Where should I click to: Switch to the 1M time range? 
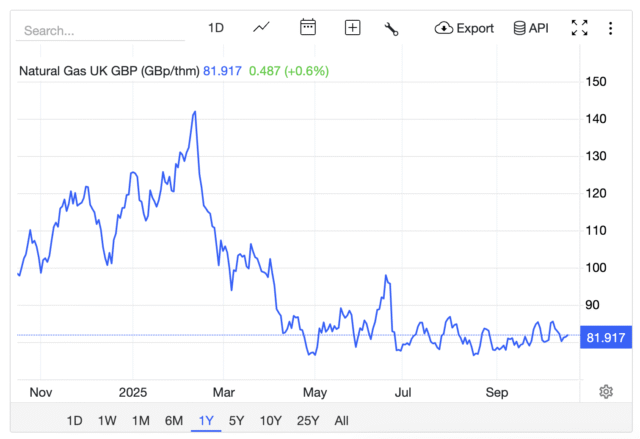click(x=140, y=420)
